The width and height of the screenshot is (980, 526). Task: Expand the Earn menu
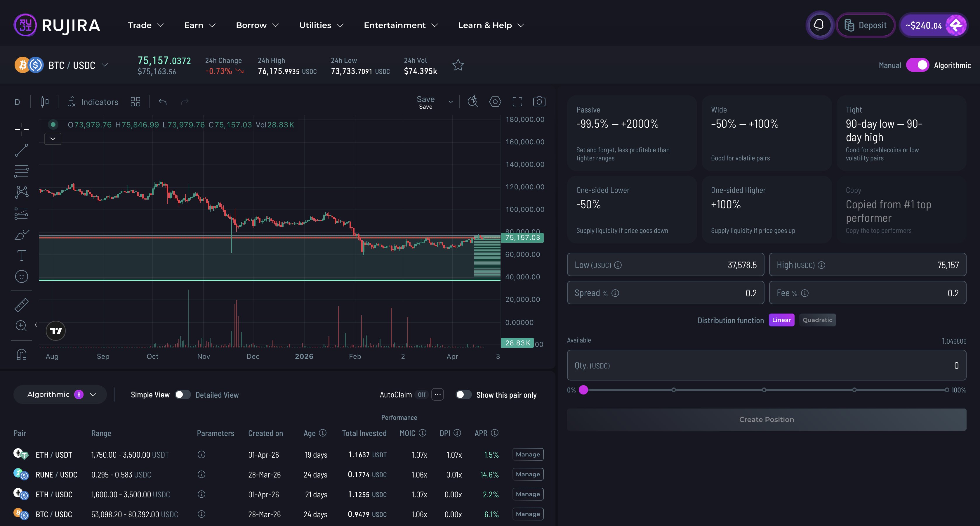[x=200, y=25]
